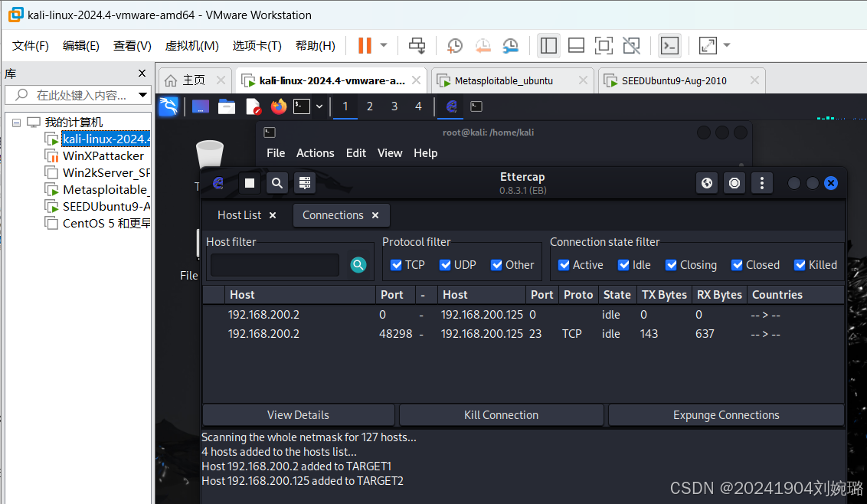Open the pause button dropdown arrow
The height and width of the screenshot is (504, 867).
(384, 45)
